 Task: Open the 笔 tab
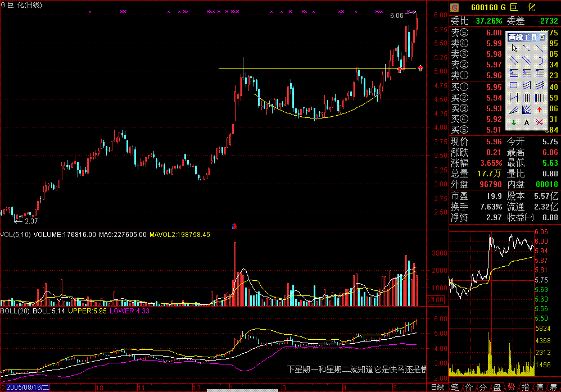(x=455, y=388)
